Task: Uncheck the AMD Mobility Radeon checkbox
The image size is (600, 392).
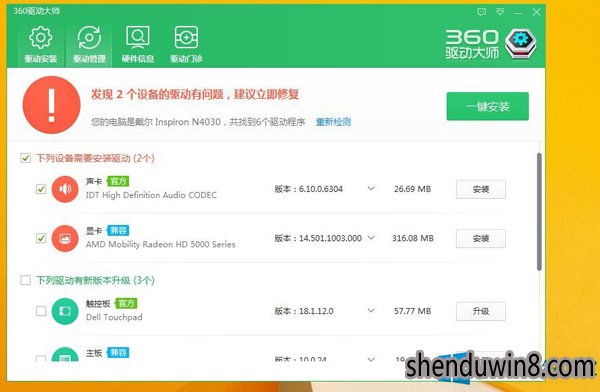Action: click(41, 238)
